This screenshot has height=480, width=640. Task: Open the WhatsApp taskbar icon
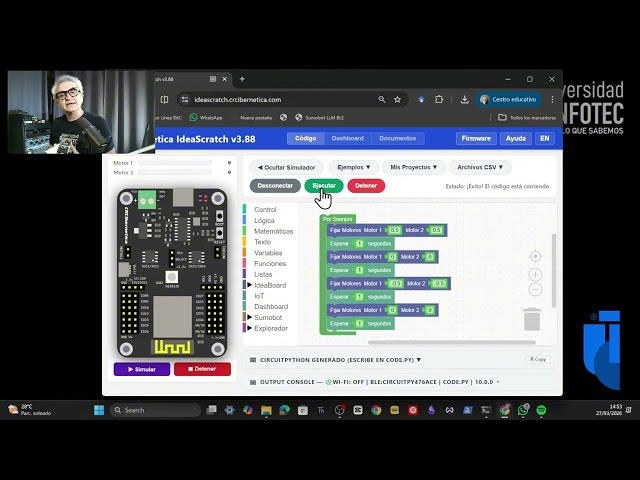(x=523, y=410)
